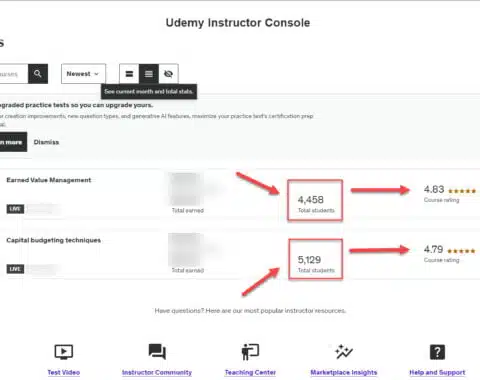Open the Earned Value Management course
This screenshot has width=480, height=380.
click(x=49, y=180)
